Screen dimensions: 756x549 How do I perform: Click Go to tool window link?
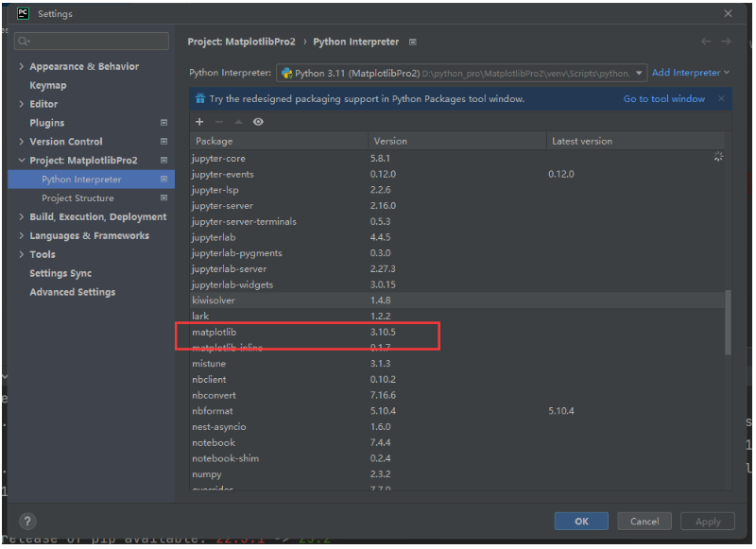click(x=664, y=99)
